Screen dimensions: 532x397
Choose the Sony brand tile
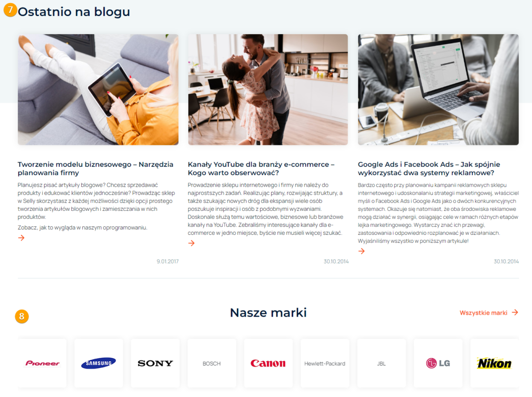tap(155, 363)
